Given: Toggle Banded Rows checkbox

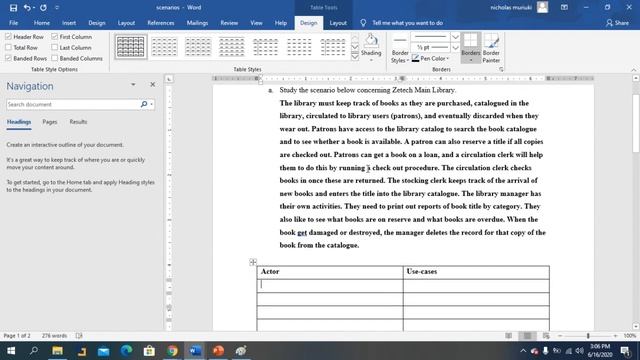Looking at the screenshot, I should [x=9, y=58].
